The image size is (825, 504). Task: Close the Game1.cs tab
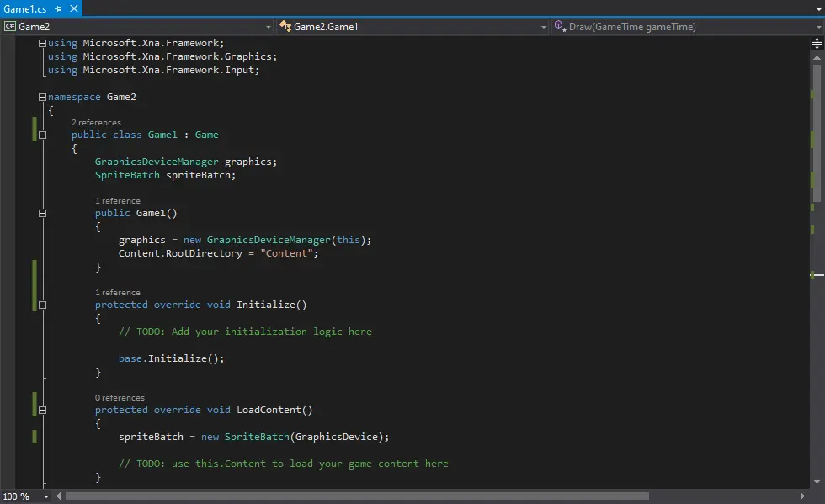click(x=74, y=8)
